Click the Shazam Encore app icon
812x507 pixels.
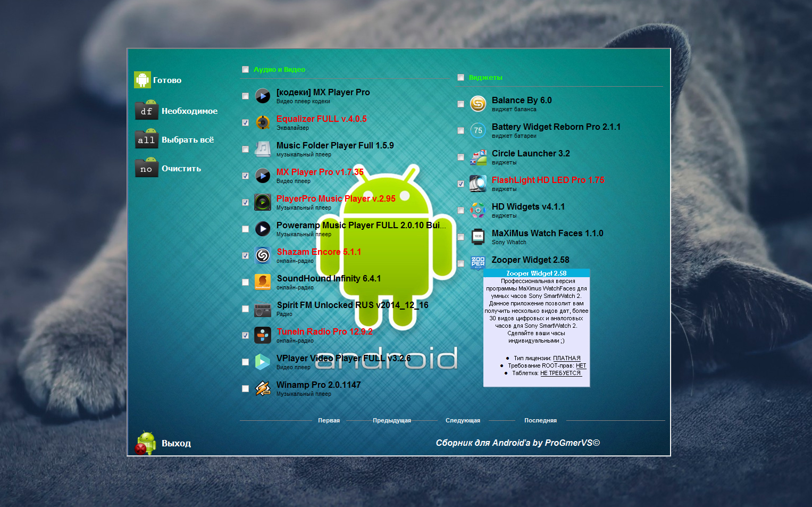263,255
